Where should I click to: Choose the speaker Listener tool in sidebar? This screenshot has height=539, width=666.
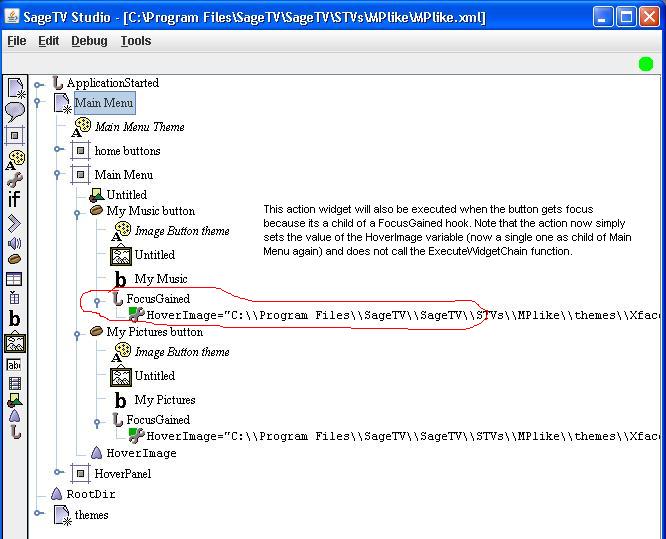14,243
